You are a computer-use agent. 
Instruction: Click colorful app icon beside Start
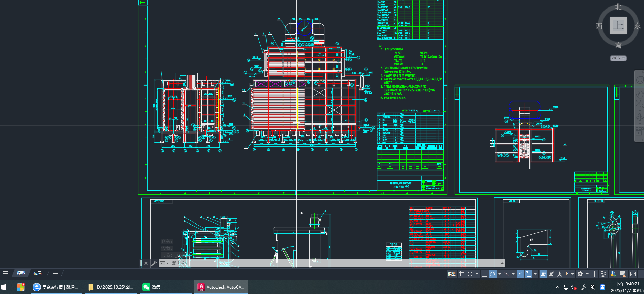20,287
